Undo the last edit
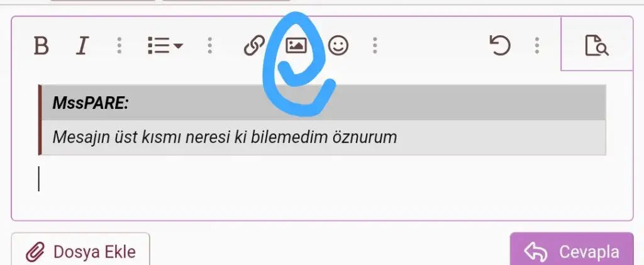Screen dimensions: 644x265 500,45
